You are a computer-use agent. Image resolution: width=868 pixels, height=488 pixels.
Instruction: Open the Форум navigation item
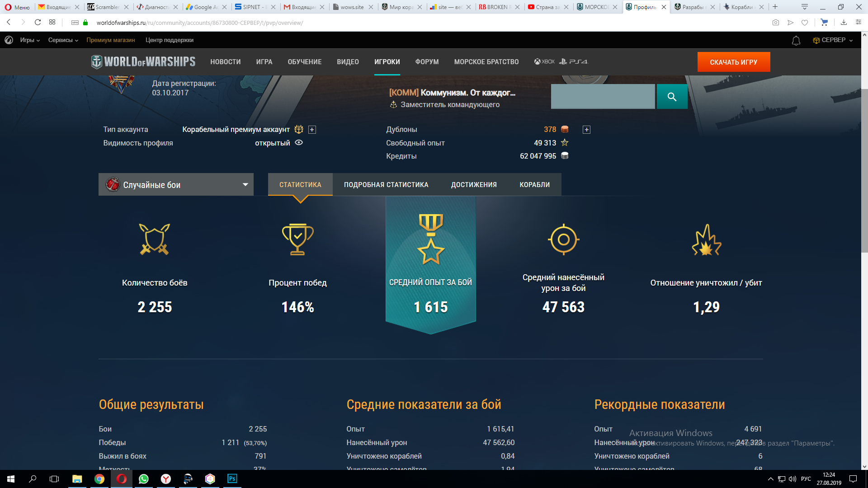427,62
